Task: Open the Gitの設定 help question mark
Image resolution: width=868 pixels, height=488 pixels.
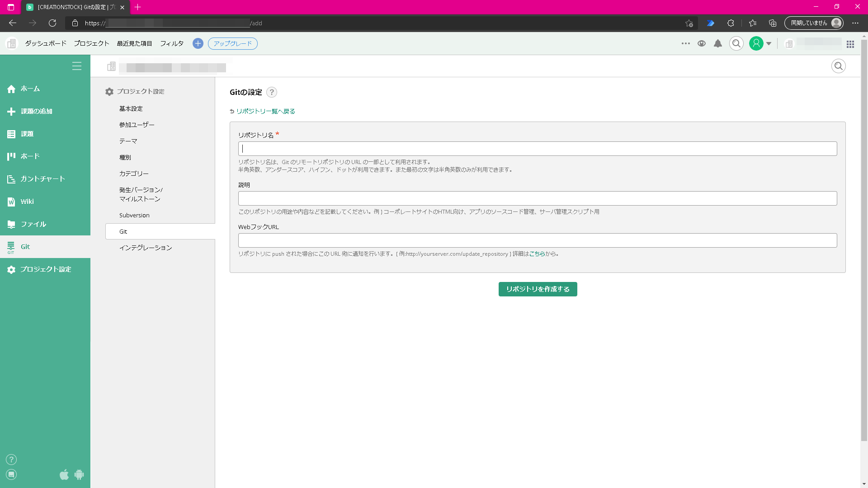Action: [x=271, y=92]
